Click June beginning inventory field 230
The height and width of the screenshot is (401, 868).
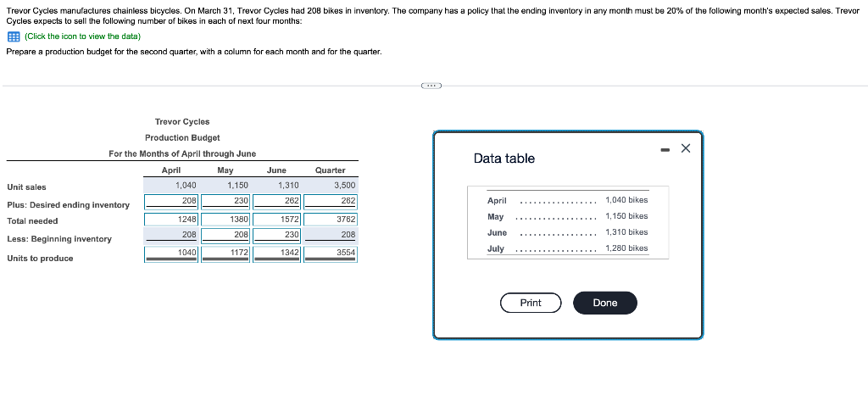click(x=277, y=235)
